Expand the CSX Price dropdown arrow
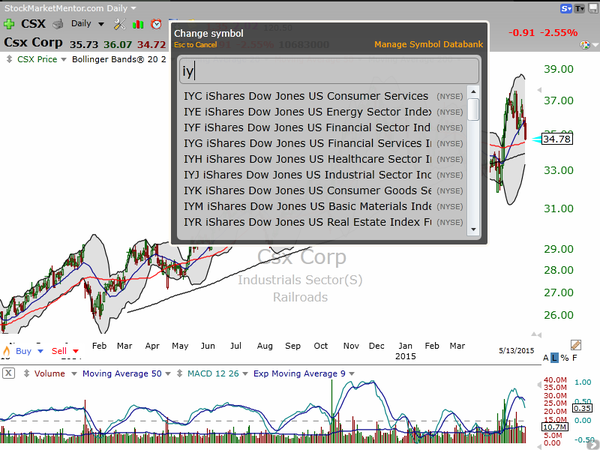 click(64, 60)
